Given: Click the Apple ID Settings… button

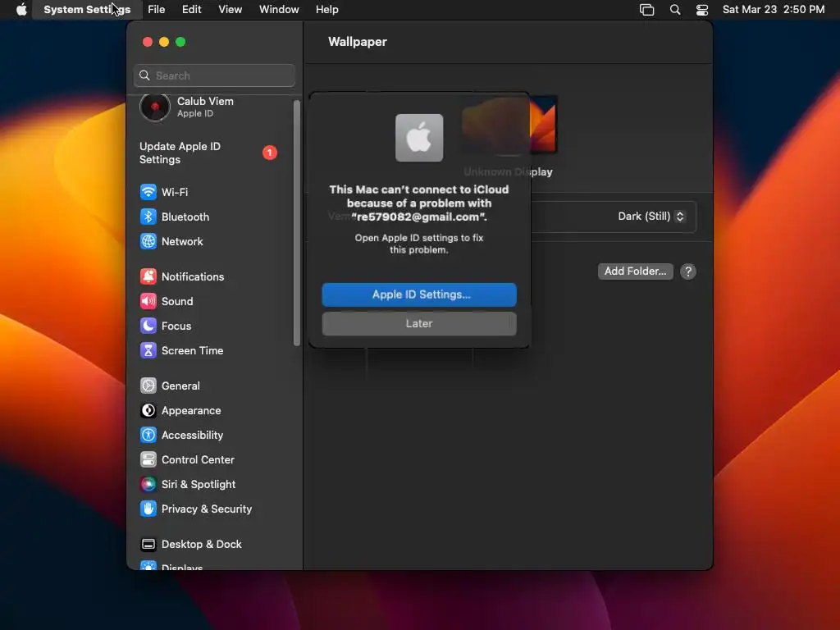Looking at the screenshot, I should (419, 294).
